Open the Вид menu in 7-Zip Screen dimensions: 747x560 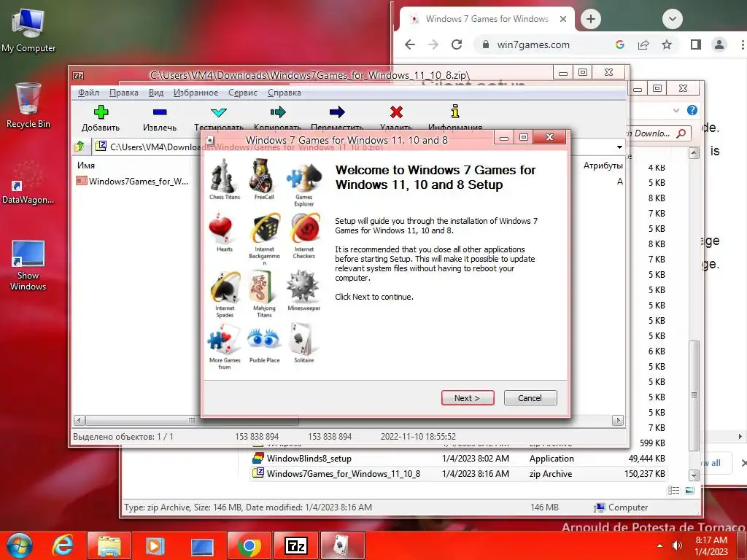(156, 93)
